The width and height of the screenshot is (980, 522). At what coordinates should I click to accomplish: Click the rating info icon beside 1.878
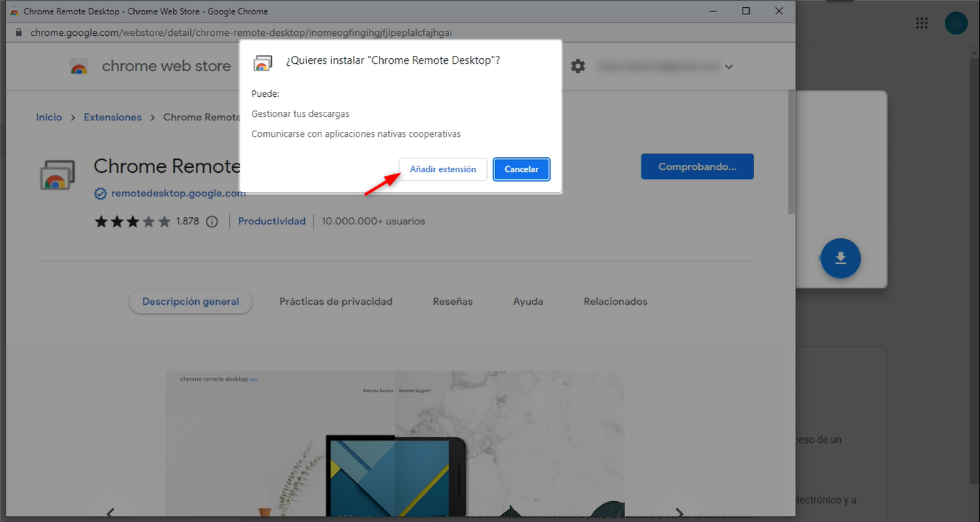(212, 222)
